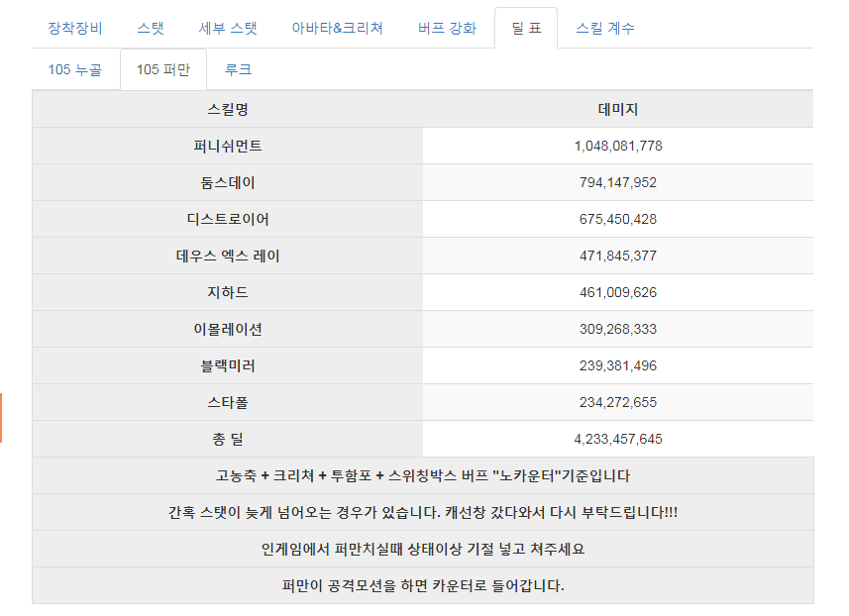The width and height of the screenshot is (849, 616).
Task: Click total damage value 4,233,457,645
Action: pos(618,439)
